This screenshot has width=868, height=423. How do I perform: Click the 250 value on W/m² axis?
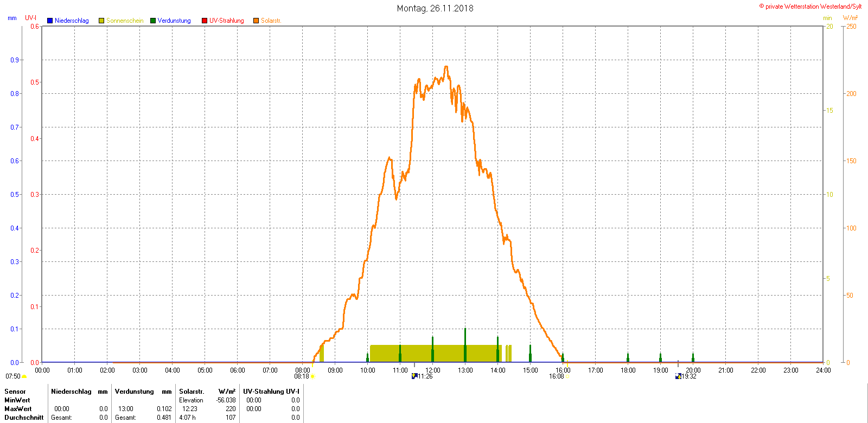[851, 27]
